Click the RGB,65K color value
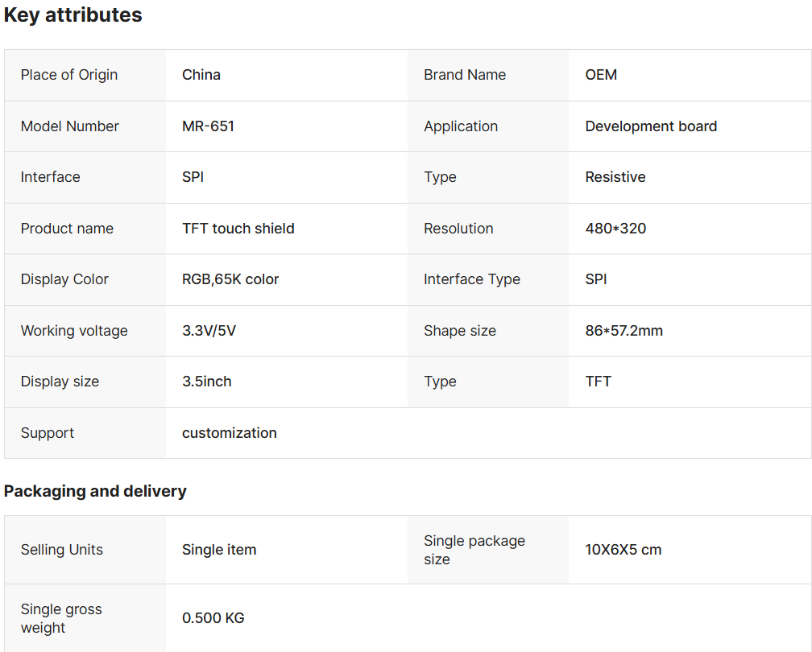 (230, 279)
